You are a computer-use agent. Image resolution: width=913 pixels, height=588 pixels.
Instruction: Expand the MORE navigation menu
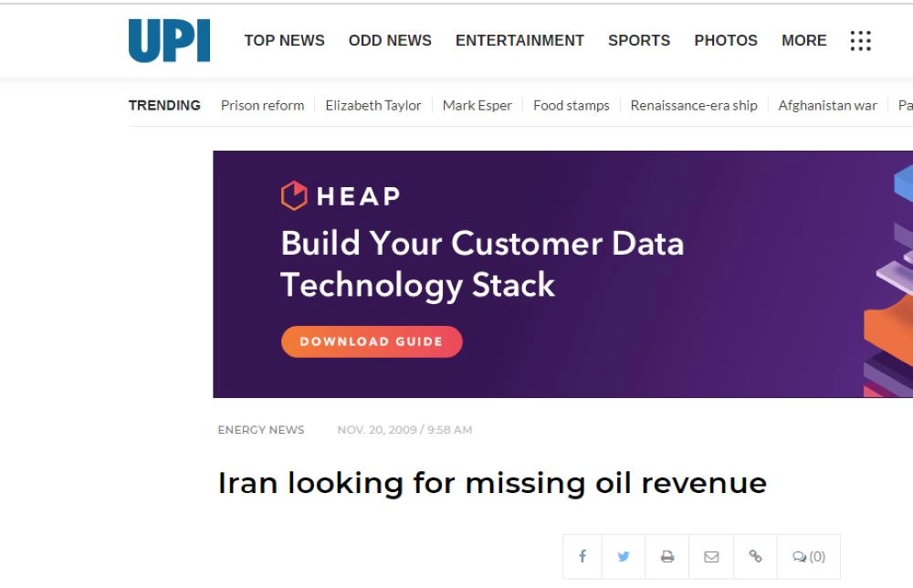pyautogui.click(x=803, y=41)
